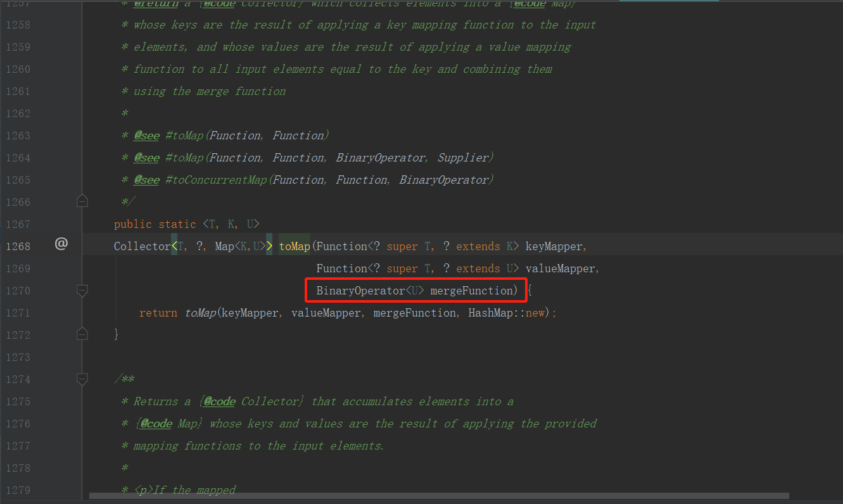Click the highlighted toMap method name on line 1268
Screen dimensions: 843x504
[x=295, y=246]
